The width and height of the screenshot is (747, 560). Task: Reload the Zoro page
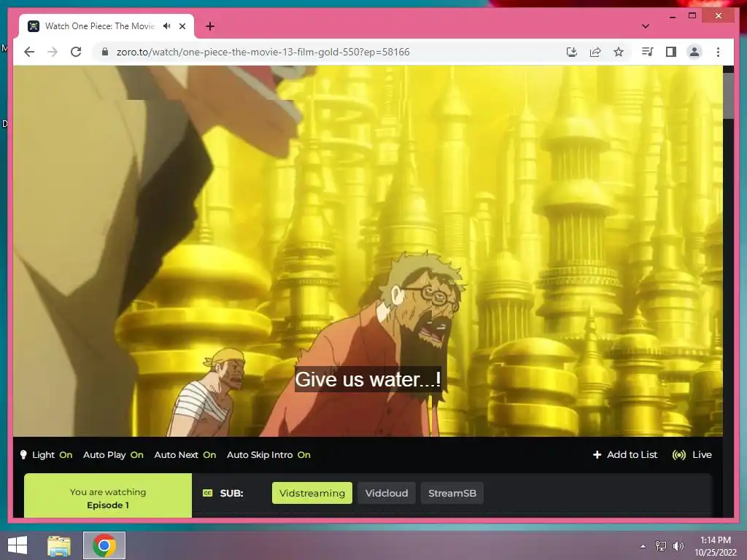pos(76,52)
